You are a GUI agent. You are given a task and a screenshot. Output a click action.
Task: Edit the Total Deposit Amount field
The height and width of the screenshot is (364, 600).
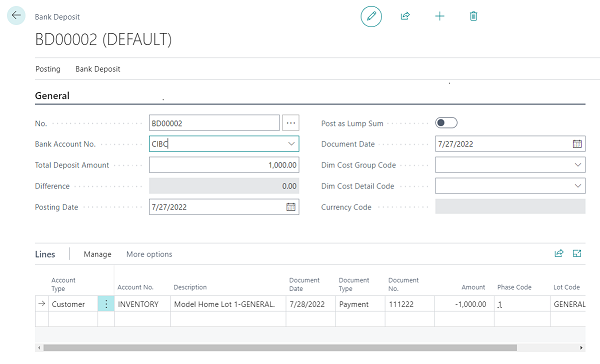tap(224, 165)
